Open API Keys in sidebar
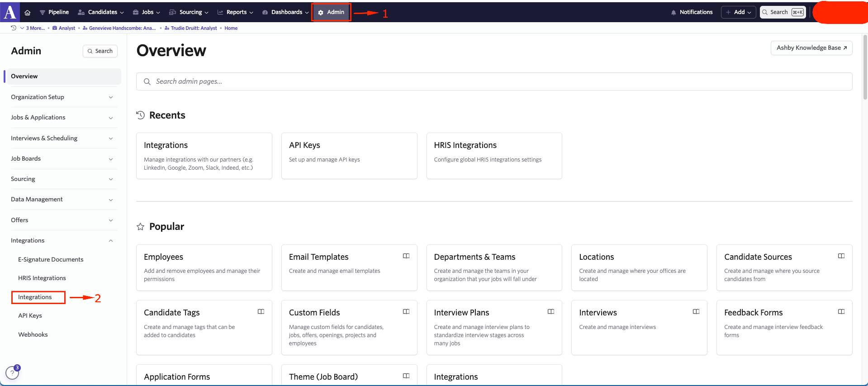The height and width of the screenshot is (386, 868). [30, 316]
